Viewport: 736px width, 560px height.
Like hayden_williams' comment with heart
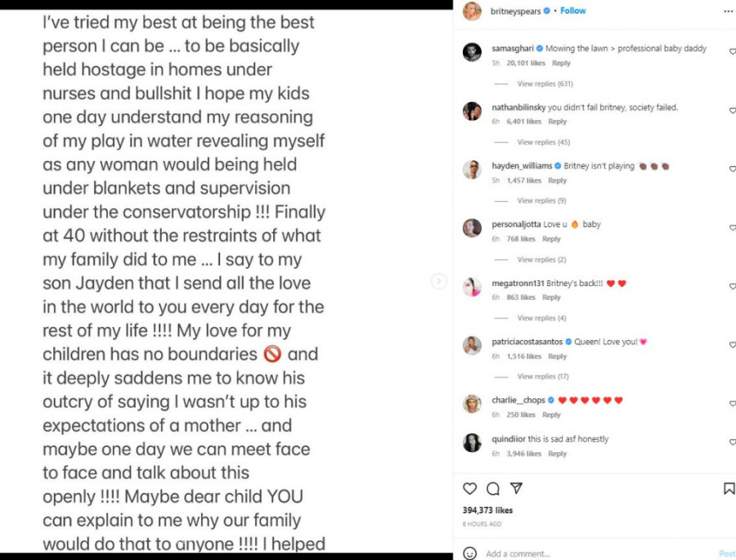coord(732,169)
